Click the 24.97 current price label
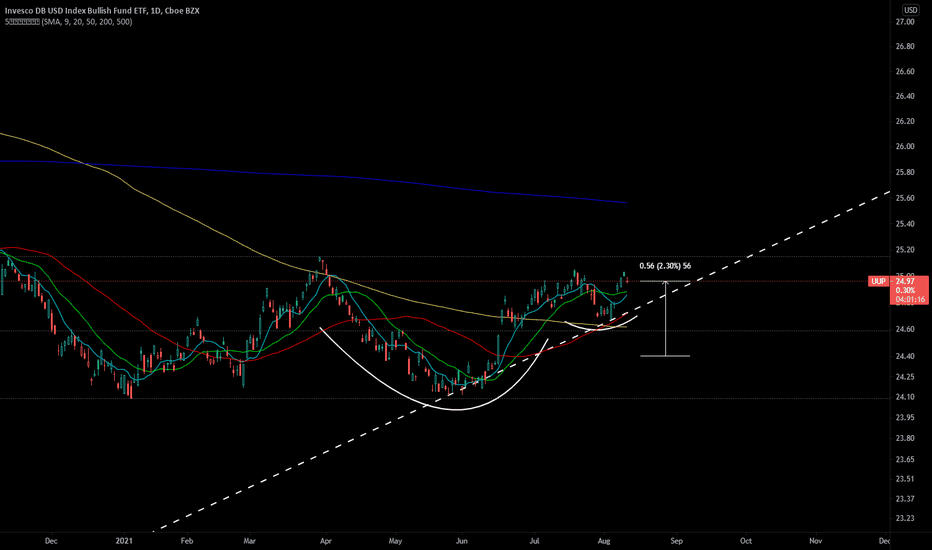Image resolution: width=932 pixels, height=550 pixels. pyautogui.click(x=907, y=281)
